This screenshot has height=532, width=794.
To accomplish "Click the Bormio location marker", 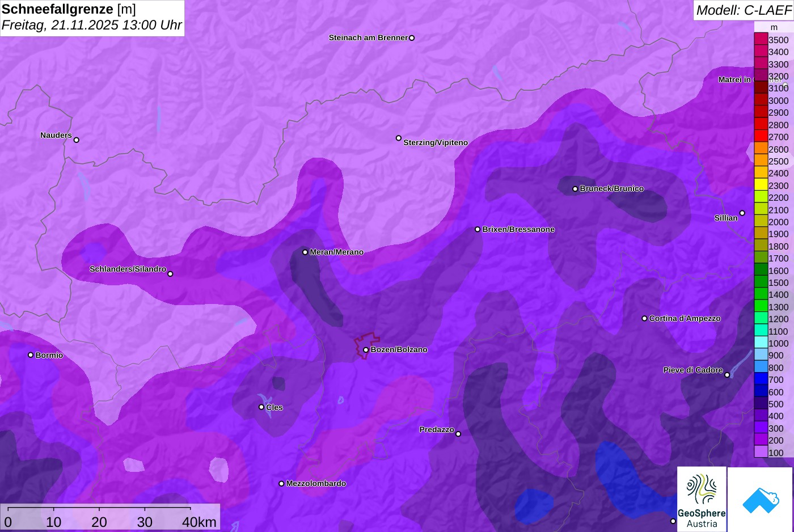I will pyautogui.click(x=31, y=355).
